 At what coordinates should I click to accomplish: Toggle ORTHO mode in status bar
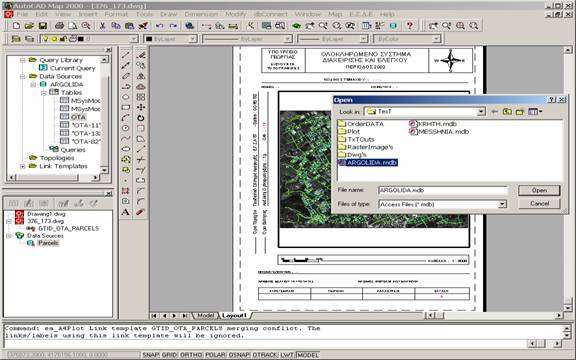point(191,354)
